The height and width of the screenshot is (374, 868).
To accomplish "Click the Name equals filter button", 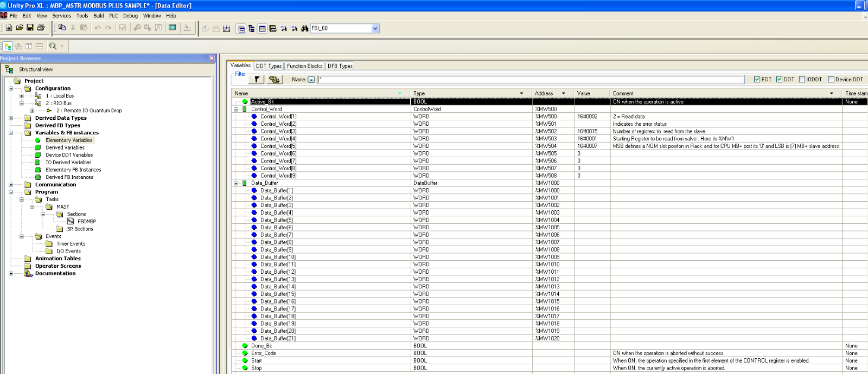I will [311, 80].
